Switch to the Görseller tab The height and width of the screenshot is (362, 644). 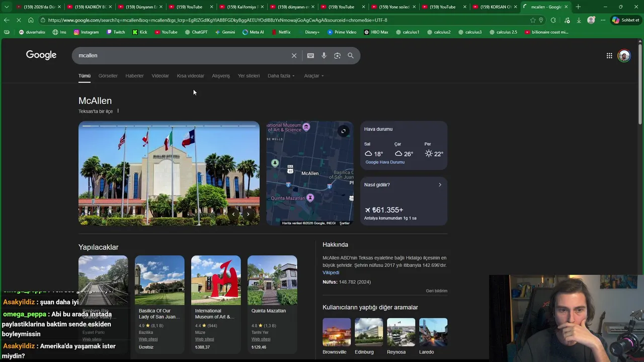point(108,76)
